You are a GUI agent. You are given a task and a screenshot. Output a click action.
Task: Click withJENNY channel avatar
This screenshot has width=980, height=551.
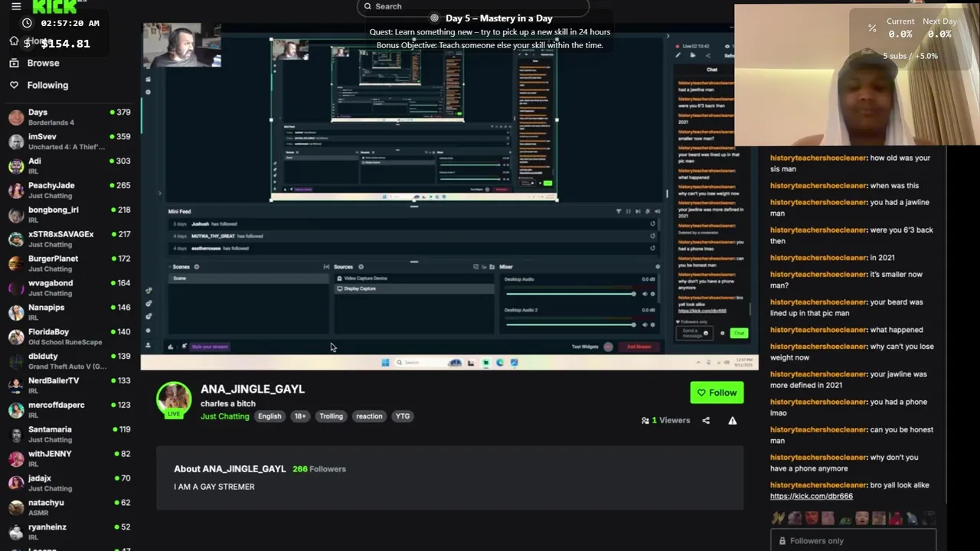16,459
